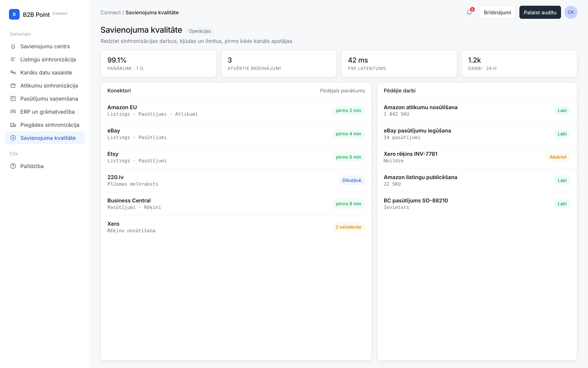Select the Business Central connector row
Viewport: 588px width, 368px height.
(236, 204)
